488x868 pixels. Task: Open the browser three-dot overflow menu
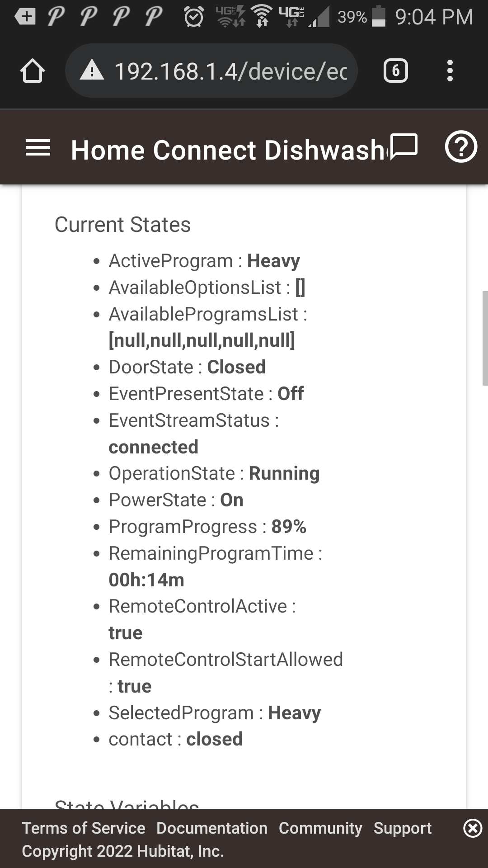pyautogui.click(x=450, y=71)
